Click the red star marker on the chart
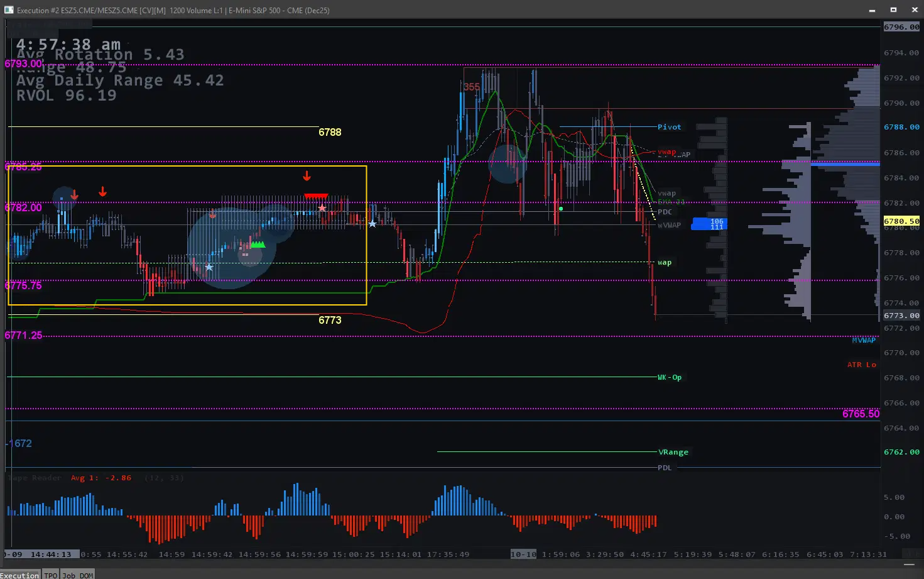The image size is (924, 579). point(322,208)
